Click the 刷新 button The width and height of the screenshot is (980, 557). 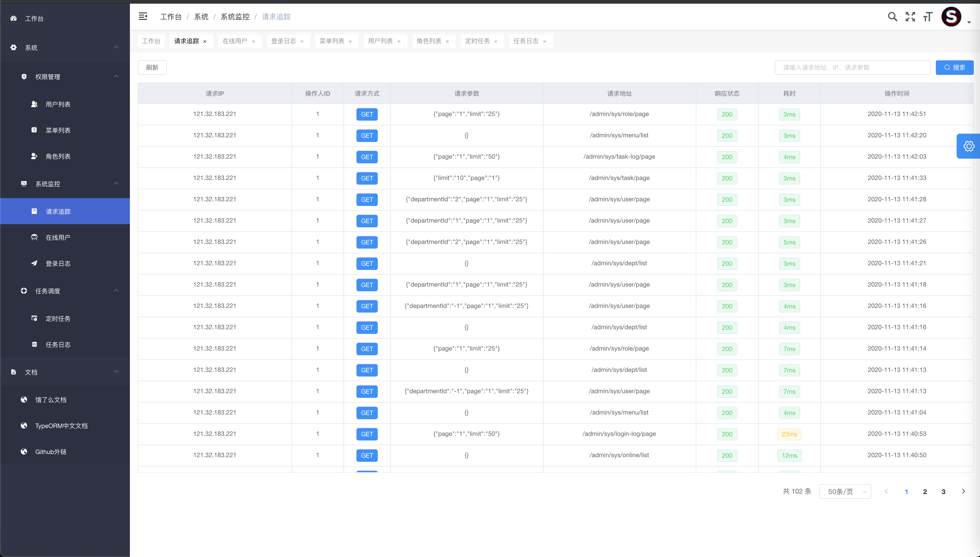click(152, 68)
